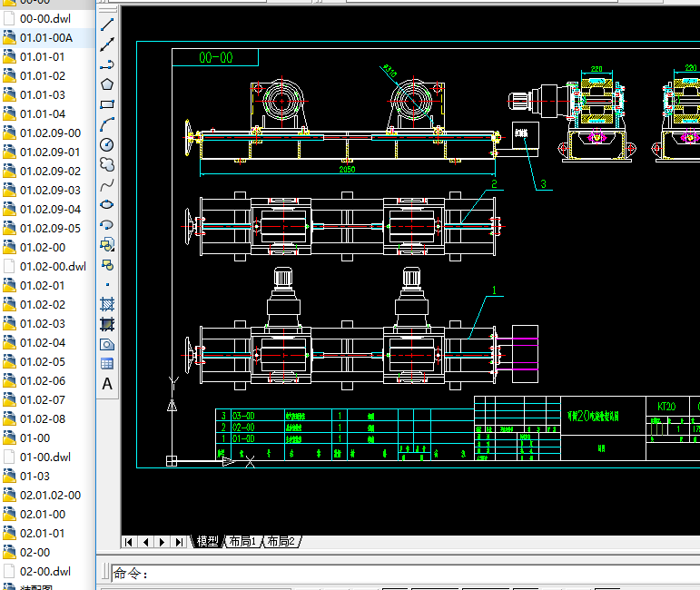
Task: Select the Arc tool
Action: [x=107, y=123]
